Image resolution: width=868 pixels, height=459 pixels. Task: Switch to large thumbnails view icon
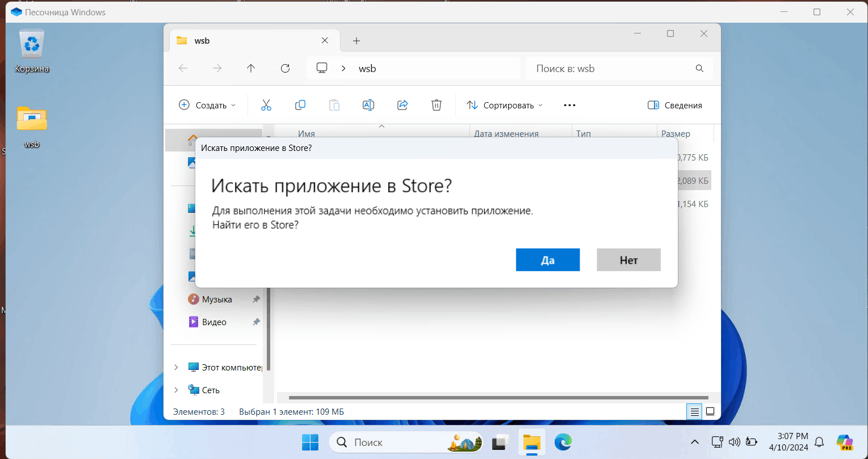(x=710, y=412)
